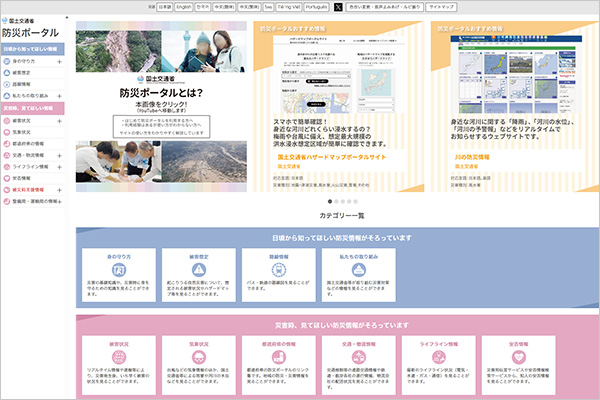The height and width of the screenshot is (400, 600).
Task: Click the 災害時、見てほしい情報 sidebar header
Action: click(x=33, y=108)
